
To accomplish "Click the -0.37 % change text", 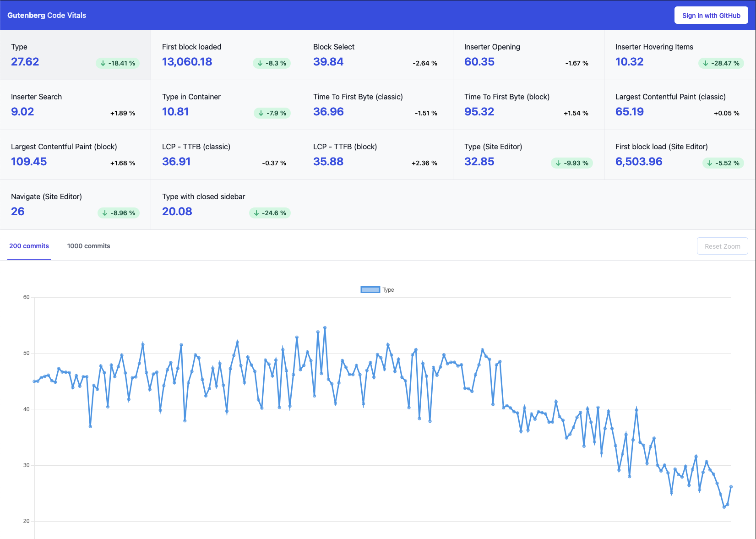I will 274,163.
